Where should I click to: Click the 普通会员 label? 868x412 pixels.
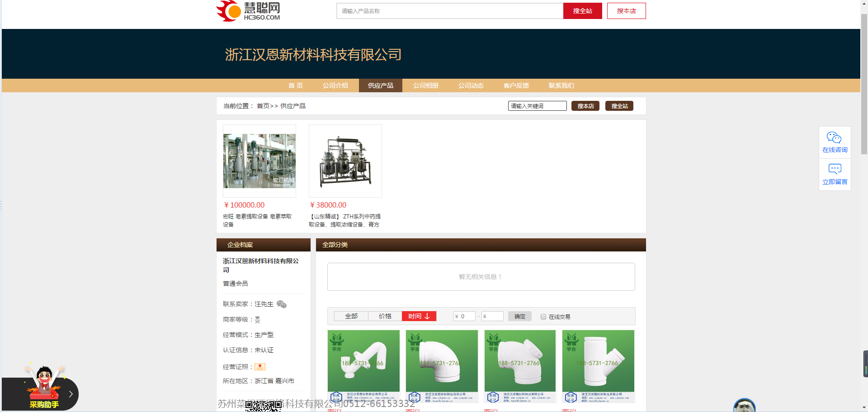click(x=235, y=284)
